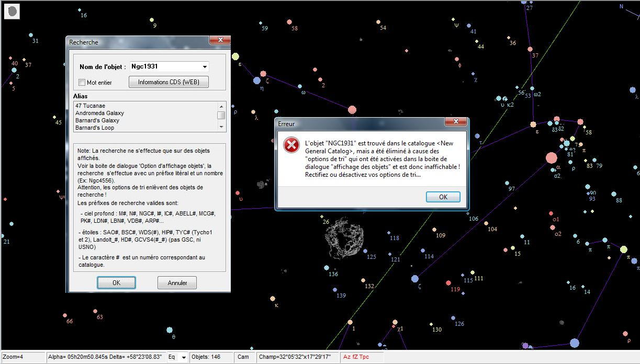Click the moon thumbnail icon in top-left corner
640x364 pixels.
click(12, 11)
